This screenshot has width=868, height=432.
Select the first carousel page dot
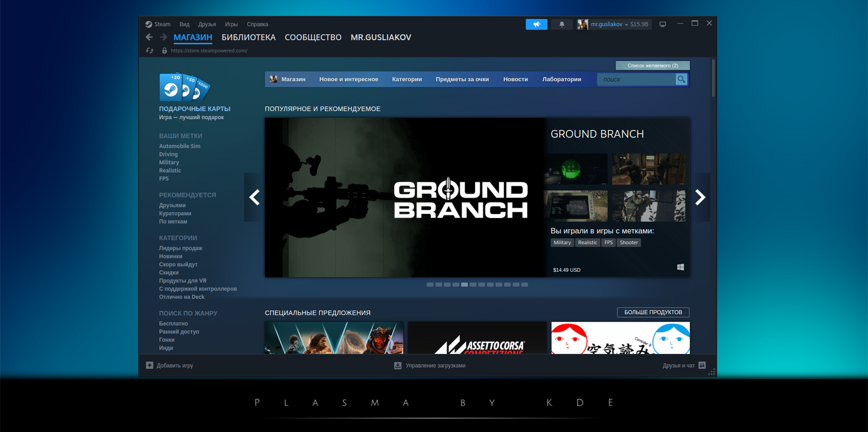430,285
